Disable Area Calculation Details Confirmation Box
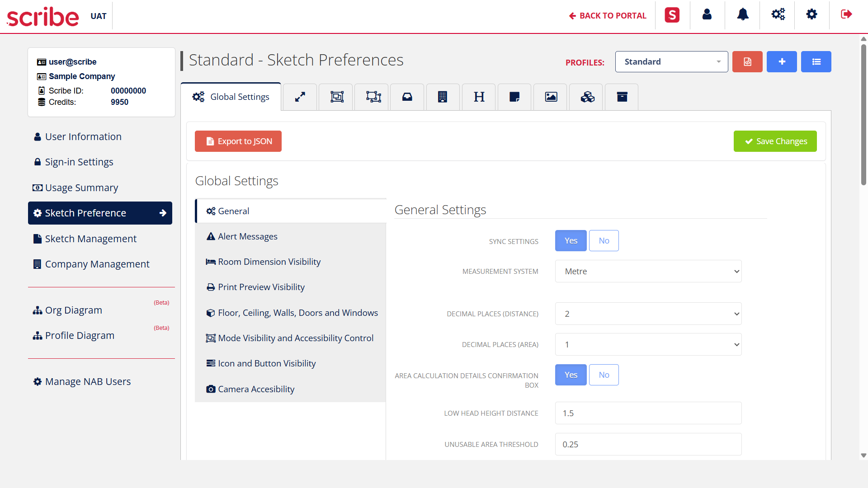 click(604, 375)
